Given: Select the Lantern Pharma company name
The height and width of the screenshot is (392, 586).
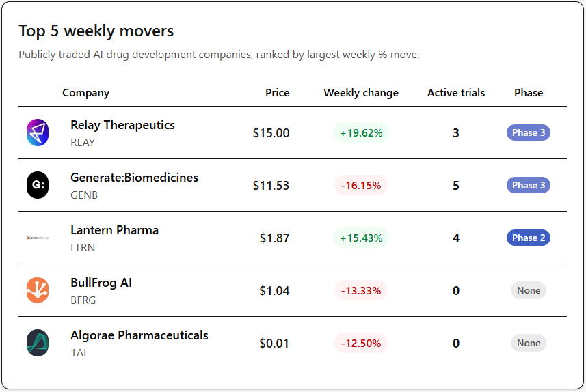Looking at the screenshot, I should coord(114,230).
